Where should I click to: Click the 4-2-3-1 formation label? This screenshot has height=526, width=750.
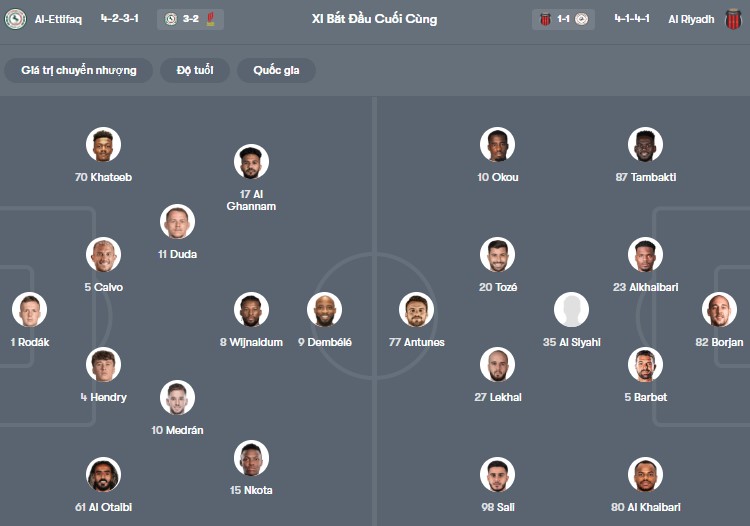coord(120,19)
